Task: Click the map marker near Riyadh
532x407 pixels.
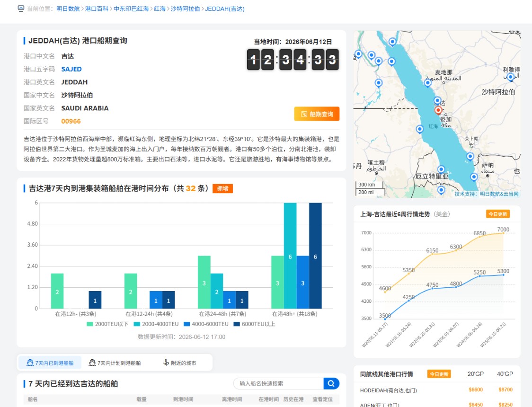Action: pos(511,77)
